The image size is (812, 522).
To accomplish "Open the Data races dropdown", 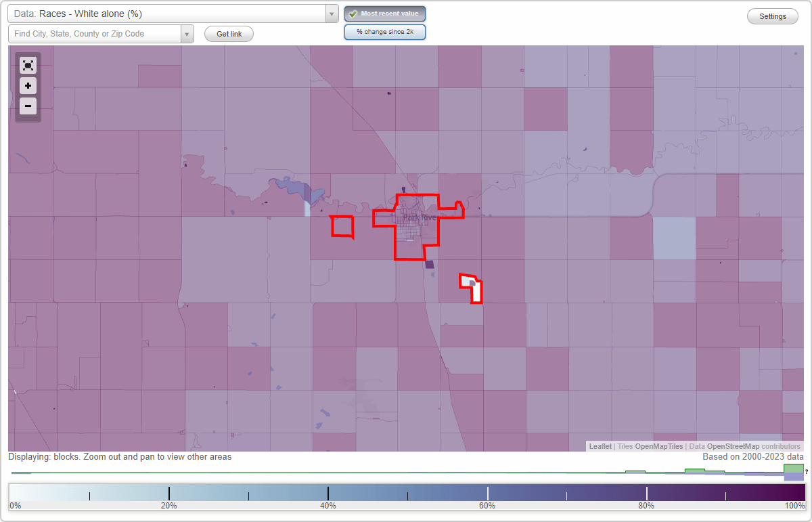I will click(331, 13).
